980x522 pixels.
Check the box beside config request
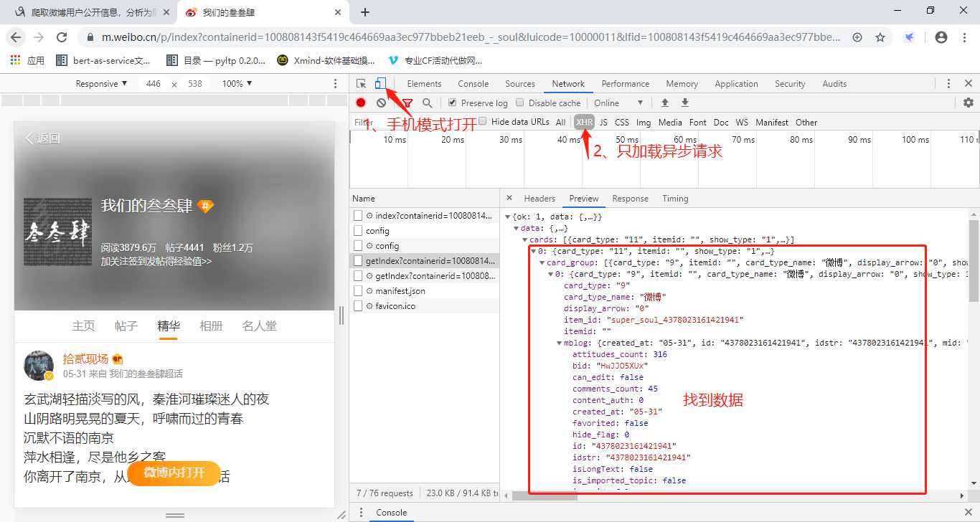[x=359, y=231]
